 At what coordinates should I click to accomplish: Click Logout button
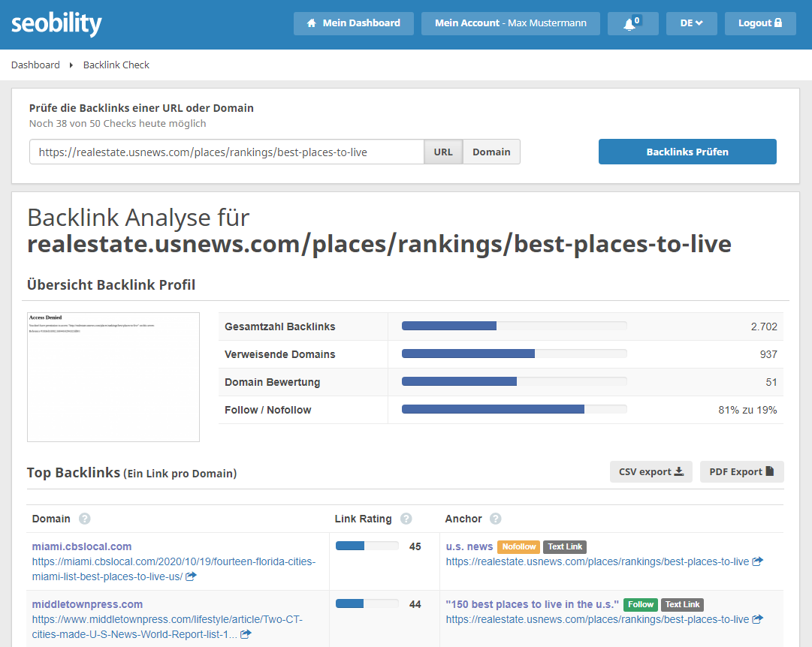pos(760,23)
